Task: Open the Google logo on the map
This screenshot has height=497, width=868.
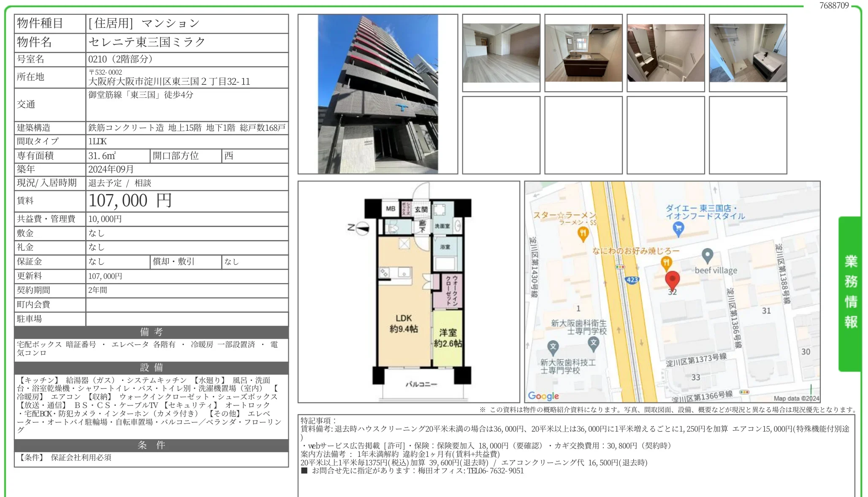Action: click(544, 396)
